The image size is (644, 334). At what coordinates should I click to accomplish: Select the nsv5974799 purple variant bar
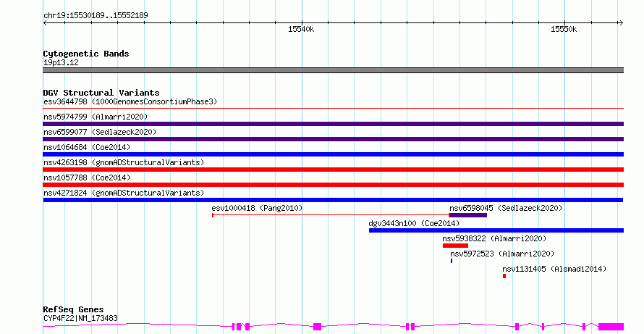tap(333, 124)
